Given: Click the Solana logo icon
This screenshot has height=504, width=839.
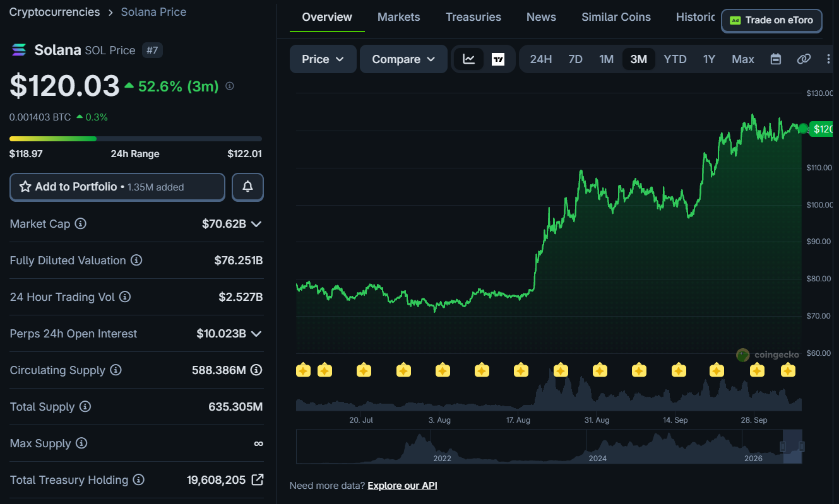Looking at the screenshot, I should pos(18,50).
